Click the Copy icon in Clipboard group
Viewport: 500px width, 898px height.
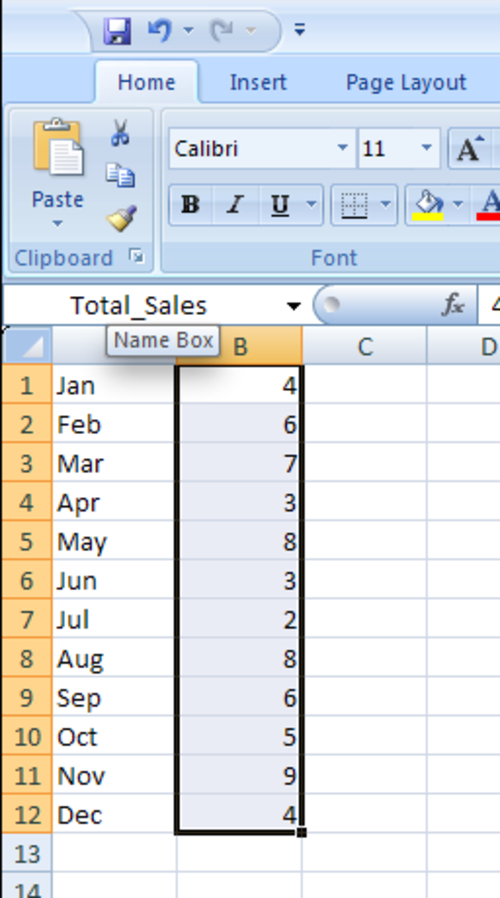(121, 175)
